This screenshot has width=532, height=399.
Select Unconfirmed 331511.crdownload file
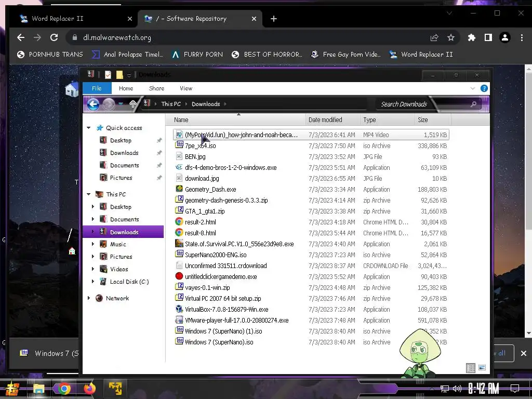click(226, 265)
